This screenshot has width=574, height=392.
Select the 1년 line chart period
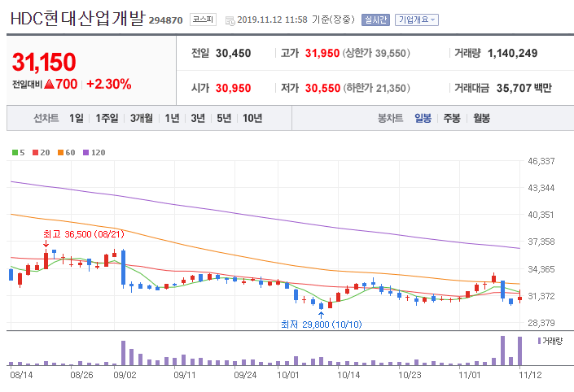click(x=172, y=118)
